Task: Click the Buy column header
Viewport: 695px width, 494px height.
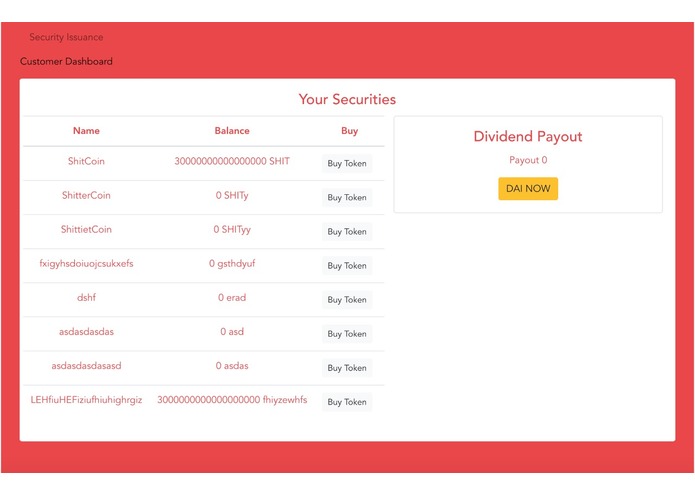Action: 349,131
